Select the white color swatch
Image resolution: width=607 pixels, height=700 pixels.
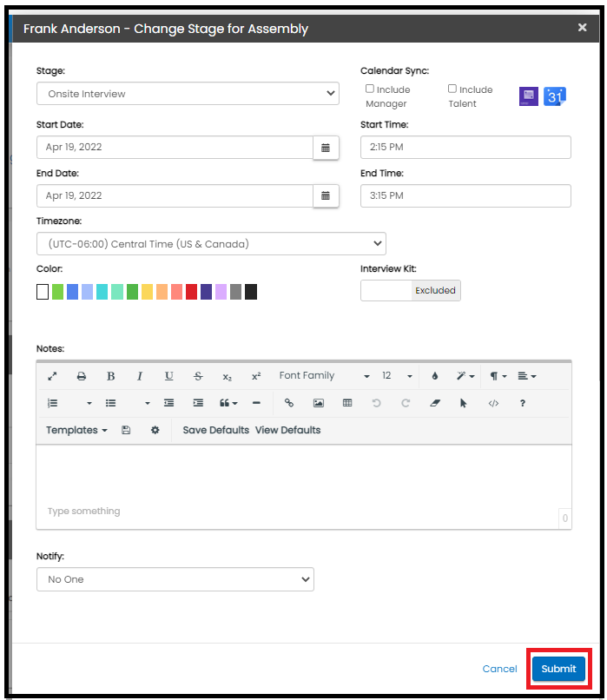pyautogui.click(x=43, y=292)
